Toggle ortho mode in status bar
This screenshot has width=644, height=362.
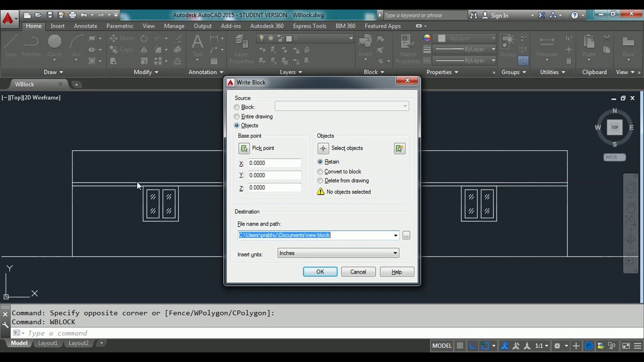tap(473, 346)
